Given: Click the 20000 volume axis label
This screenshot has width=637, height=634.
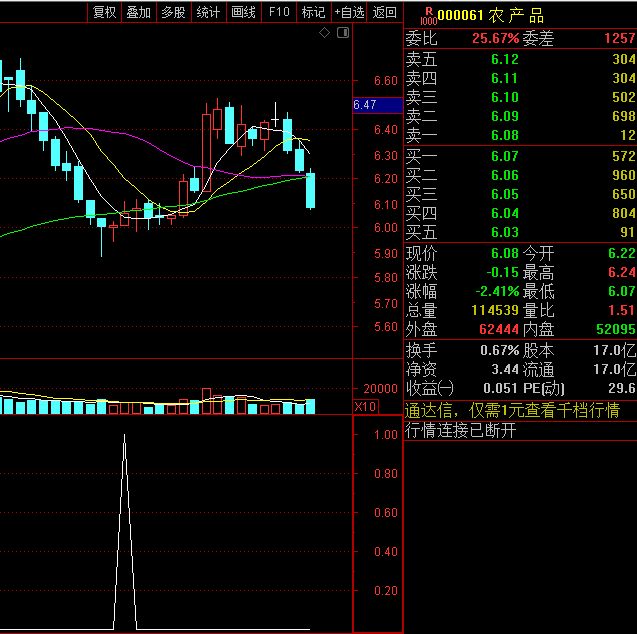Looking at the screenshot, I should pyautogui.click(x=381, y=389).
